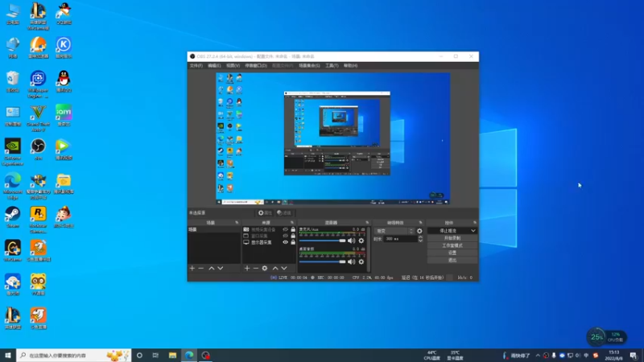The height and width of the screenshot is (362, 644).
Task: Click the Properties button above Sources
Action: pos(265,213)
